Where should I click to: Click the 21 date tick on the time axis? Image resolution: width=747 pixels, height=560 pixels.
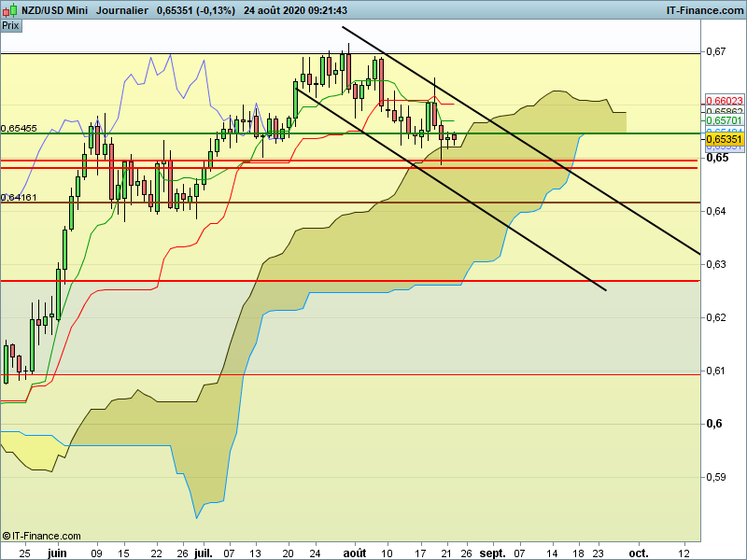pos(446,553)
